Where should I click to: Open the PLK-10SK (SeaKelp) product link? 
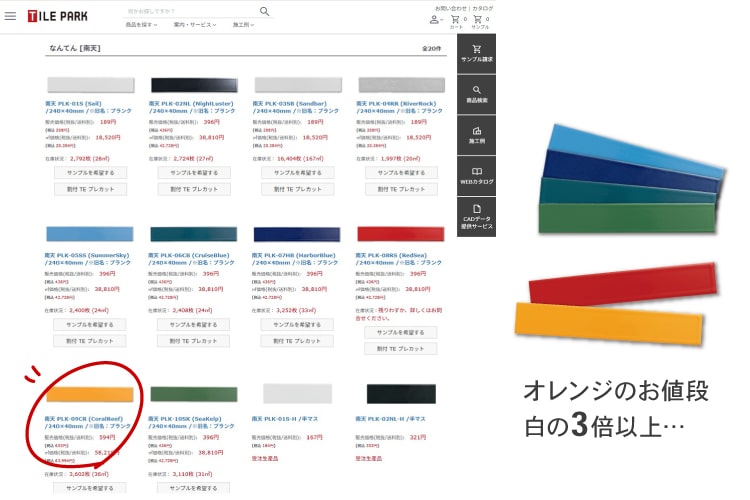click(x=191, y=422)
